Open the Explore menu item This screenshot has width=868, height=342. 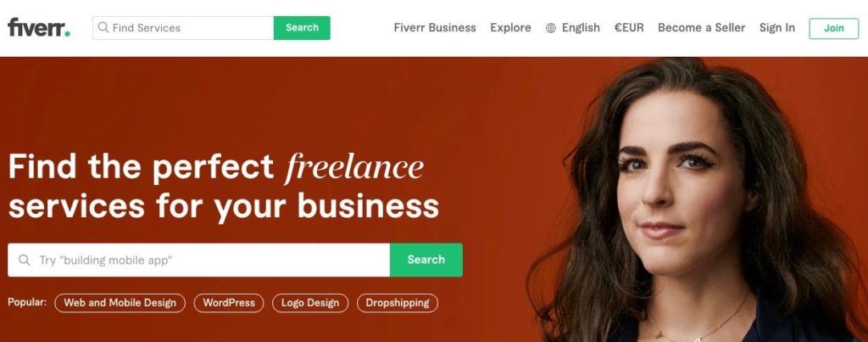click(510, 28)
